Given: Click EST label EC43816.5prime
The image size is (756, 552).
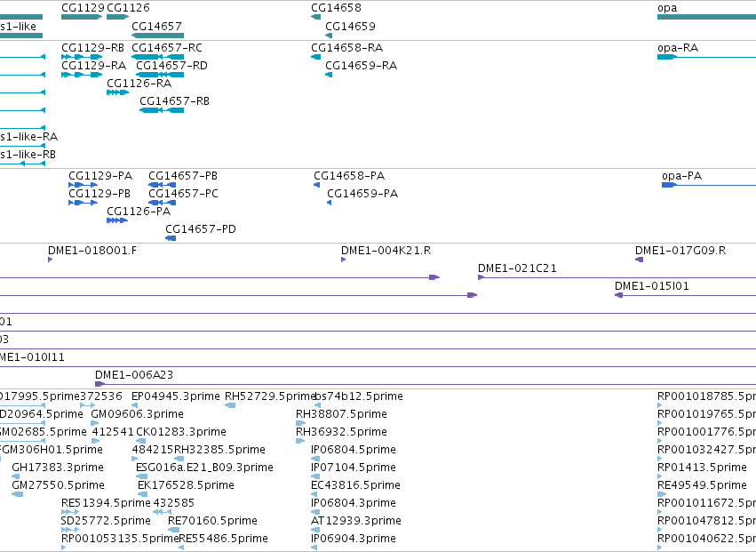Looking at the screenshot, I should click(x=356, y=485).
